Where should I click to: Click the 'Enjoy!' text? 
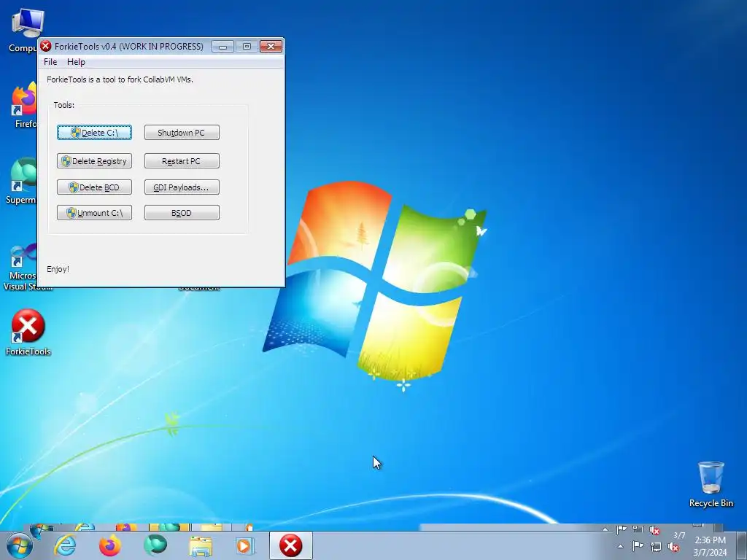[x=58, y=269]
